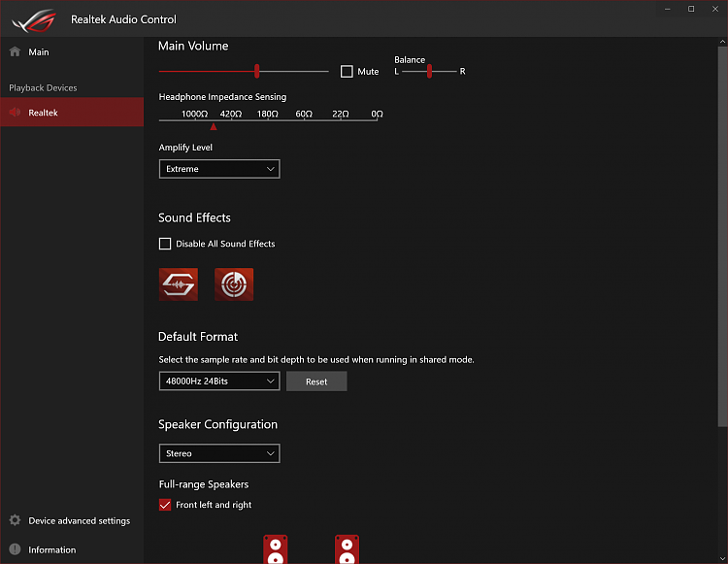Screen dimensions: 728x564
Task: Click the information exclamation icon
Action: [x=15, y=549]
